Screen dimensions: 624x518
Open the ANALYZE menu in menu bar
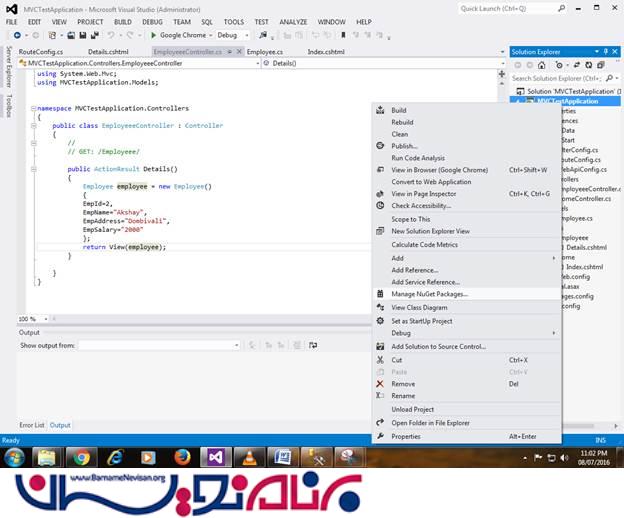tap(294, 21)
